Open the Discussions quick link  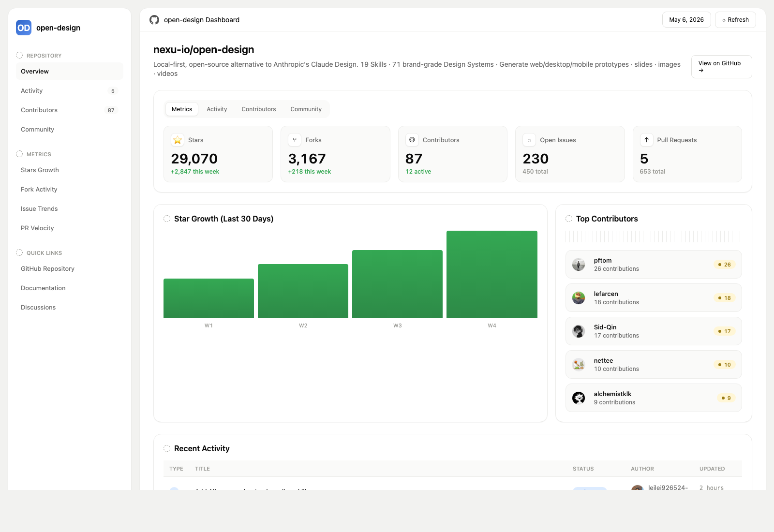(70, 307)
